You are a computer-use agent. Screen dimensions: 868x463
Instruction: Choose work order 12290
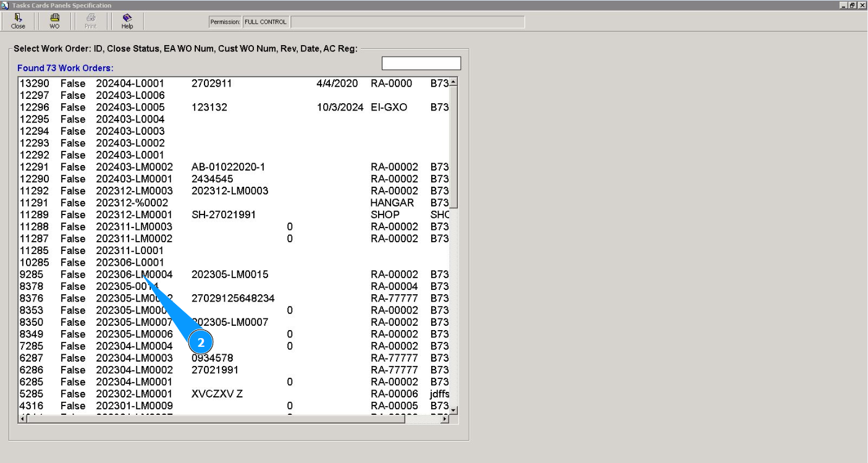[x=234, y=179]
